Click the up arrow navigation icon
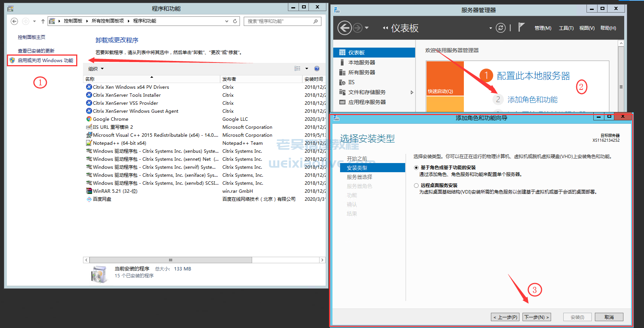This screenshot has height=328, width=644. [x=43, y=21]
